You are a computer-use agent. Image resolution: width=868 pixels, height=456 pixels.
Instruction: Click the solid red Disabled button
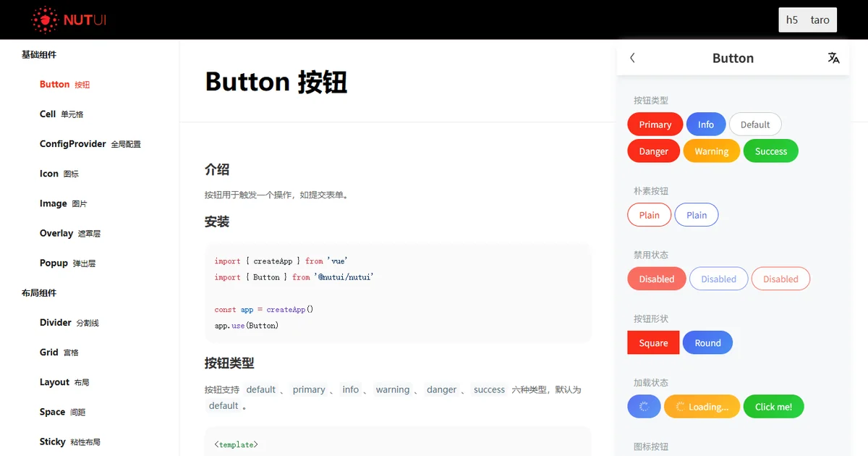657,279
